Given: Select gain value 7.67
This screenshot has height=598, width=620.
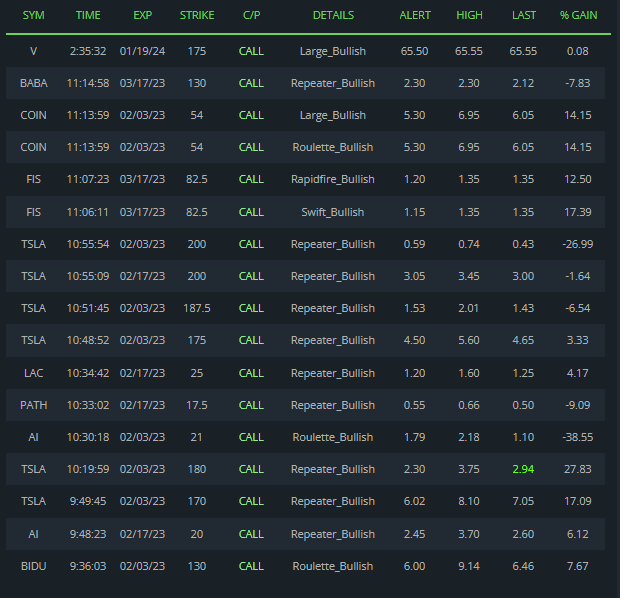Looking at the screenshot, I should click(x=578, y=566).
